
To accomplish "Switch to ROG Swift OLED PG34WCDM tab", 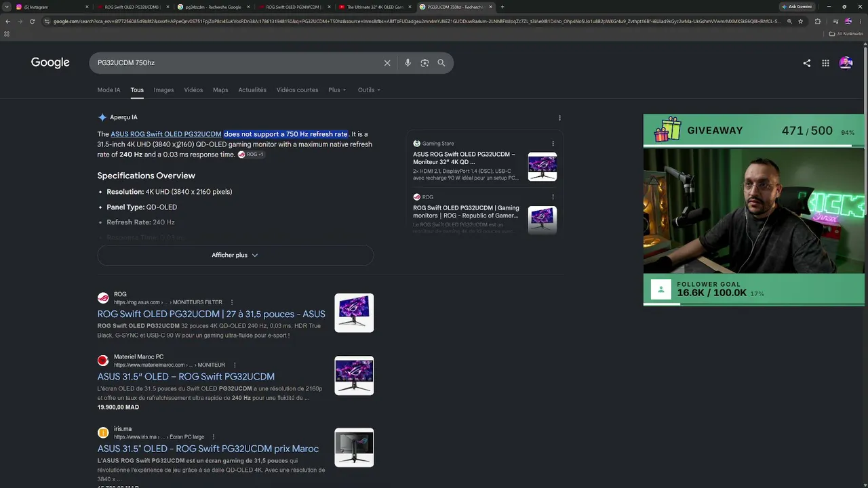I will tap(294, 7).
